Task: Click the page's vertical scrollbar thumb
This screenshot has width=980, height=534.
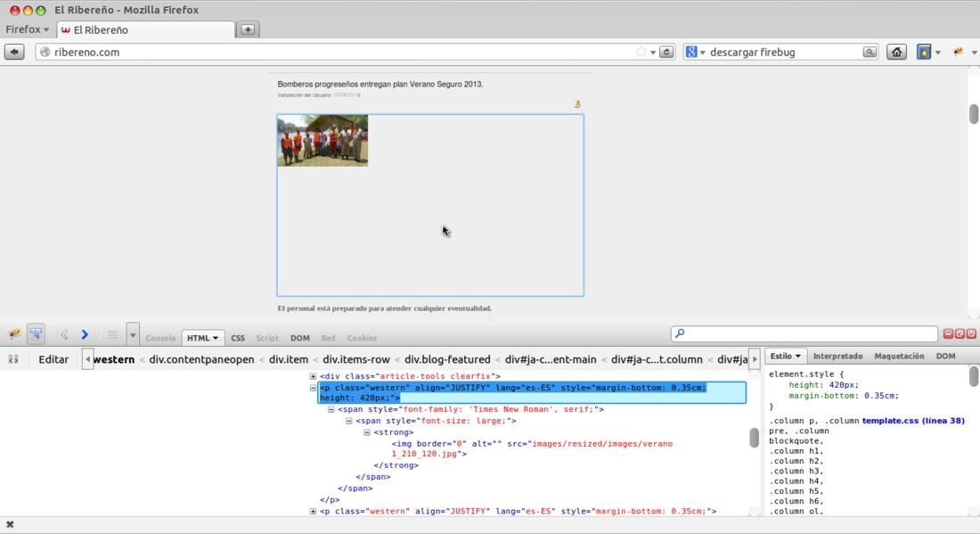Action: (974, 114)
